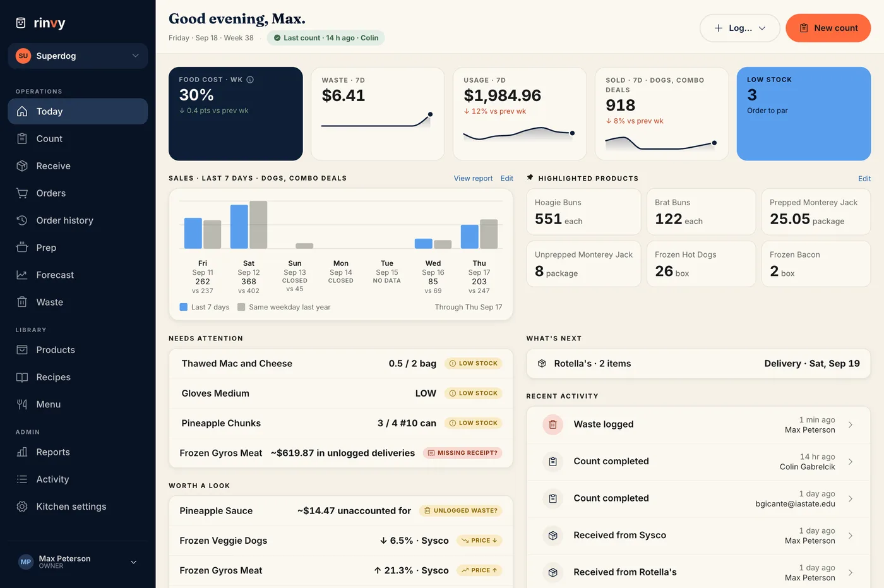Click the Menu utensils icon

click(x=22, y=404)
